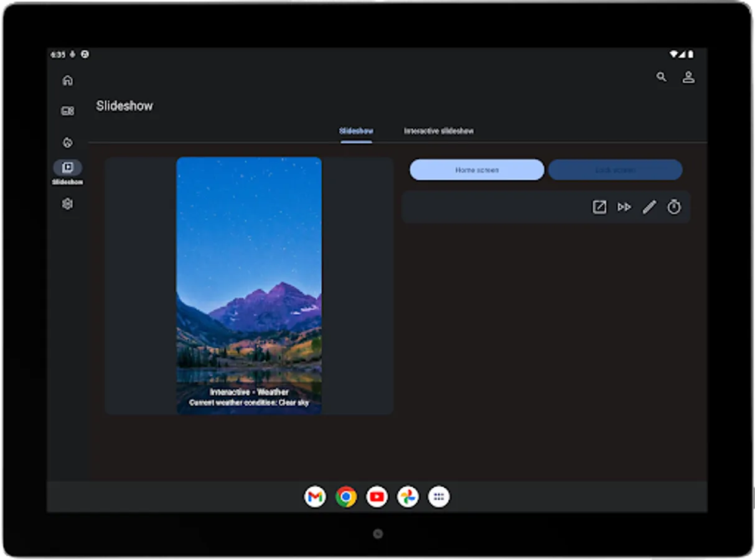Launch YouTube from the taskbar
This screenshot has height=560, width=755.
point(377,497)
